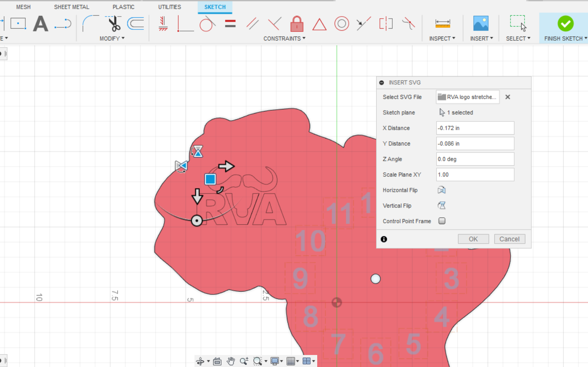Click the X Distance input field
This screenshot has height=367, width=588.
pos(475,128)
